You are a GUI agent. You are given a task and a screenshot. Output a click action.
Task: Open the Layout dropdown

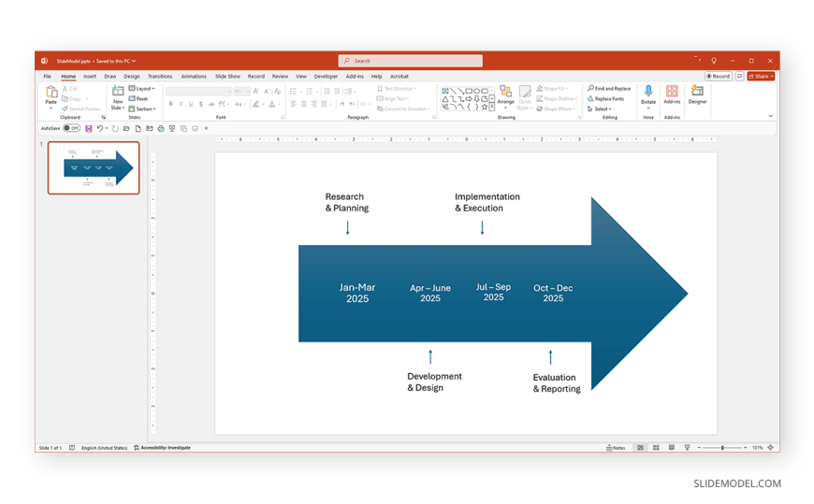click(141, 89)
